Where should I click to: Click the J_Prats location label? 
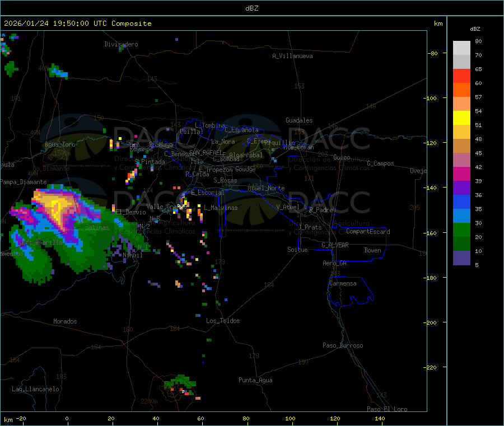coord(310,227)
